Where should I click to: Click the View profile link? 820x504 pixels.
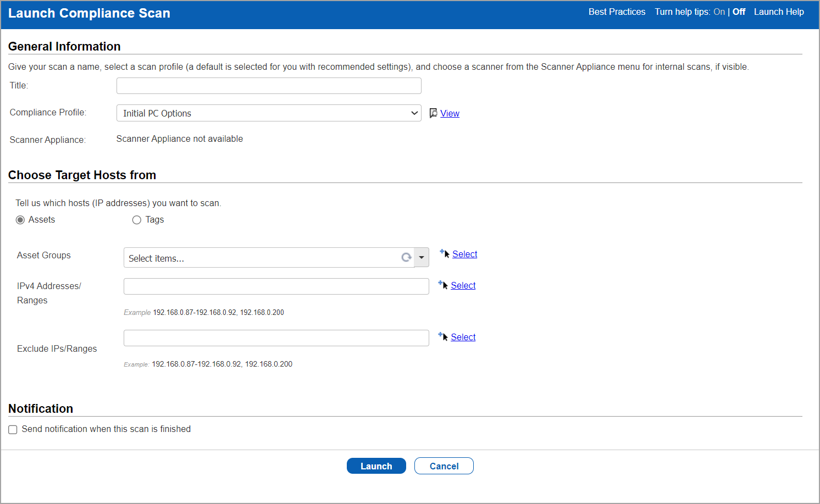click(x=450, y=113)
